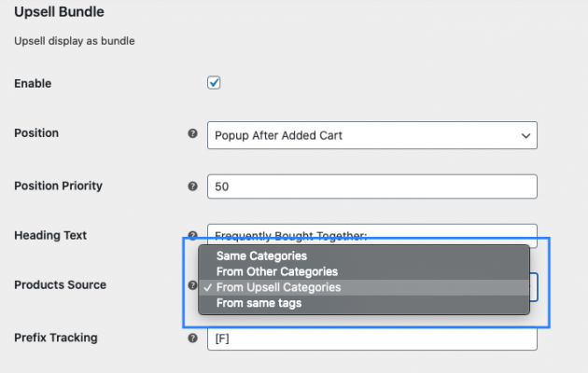This screenshot has width=588, height=373.
Task: Select the From same tags option
Action: point(259,303)
